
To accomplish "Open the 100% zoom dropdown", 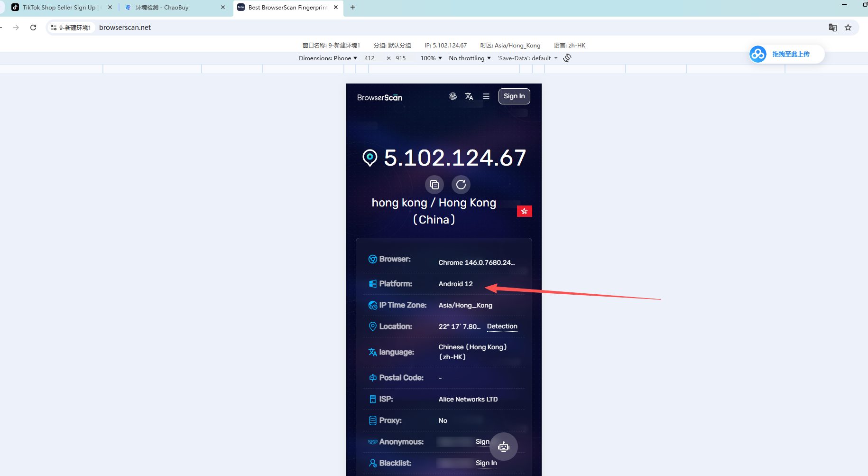I will click(x=431, y=58).
